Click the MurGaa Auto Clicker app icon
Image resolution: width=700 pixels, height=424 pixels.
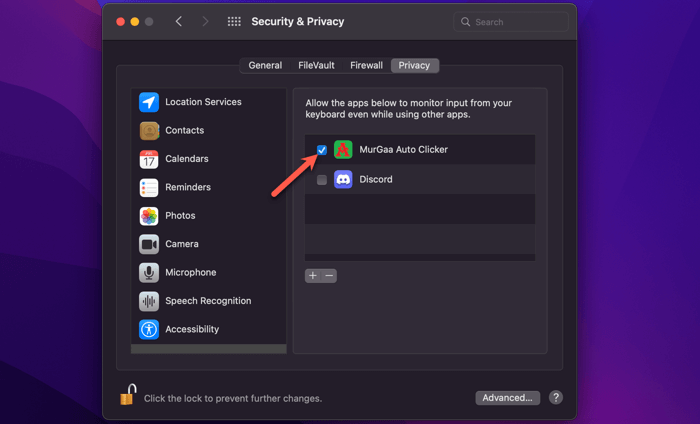(343, 150)
